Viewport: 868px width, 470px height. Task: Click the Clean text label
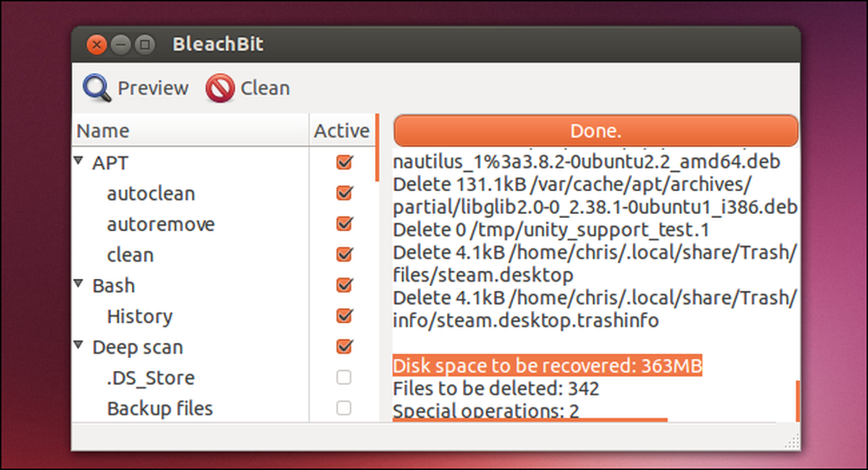[265, 88]
